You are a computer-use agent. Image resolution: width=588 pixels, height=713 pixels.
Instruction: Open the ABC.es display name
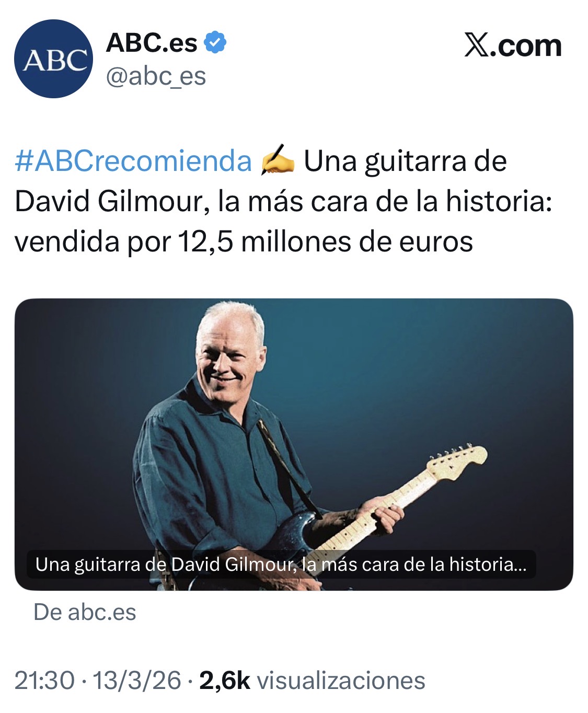(x=152, y=42)
